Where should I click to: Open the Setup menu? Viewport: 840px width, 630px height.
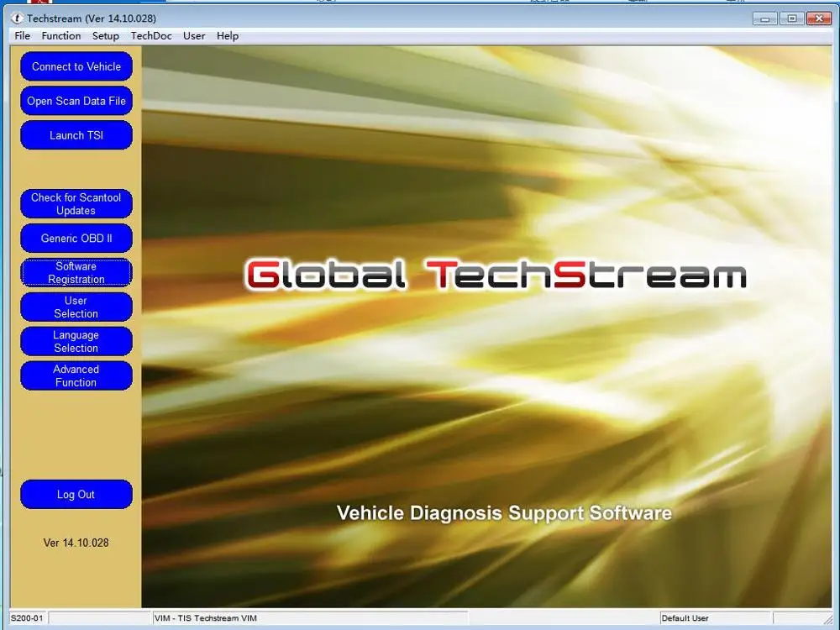(x=105, y=35)
